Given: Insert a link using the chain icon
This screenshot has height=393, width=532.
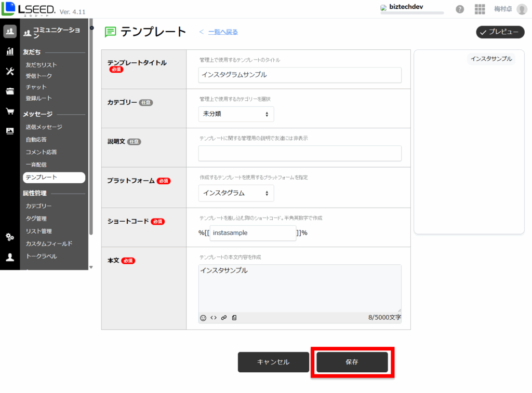Looking at the screenshot, I should 224,318.
